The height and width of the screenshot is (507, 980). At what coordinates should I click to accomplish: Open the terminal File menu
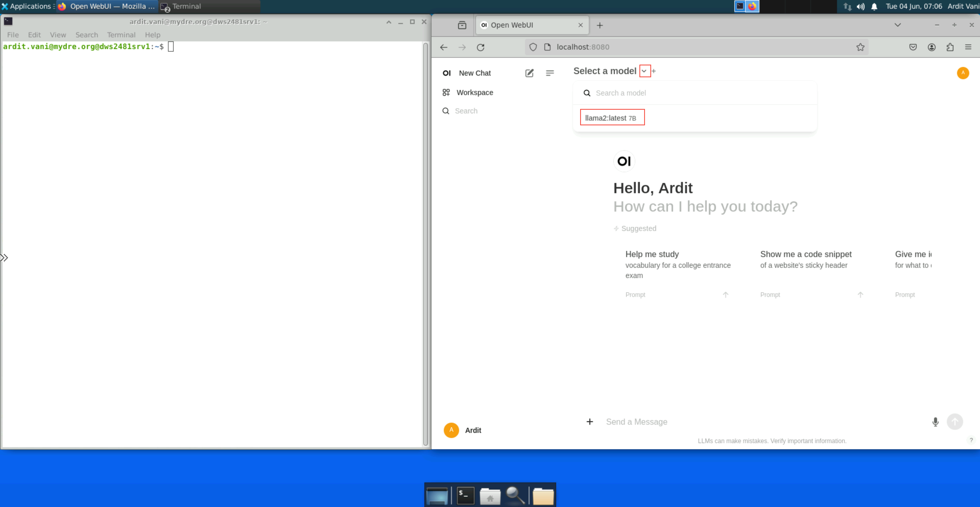pos(13,35)
